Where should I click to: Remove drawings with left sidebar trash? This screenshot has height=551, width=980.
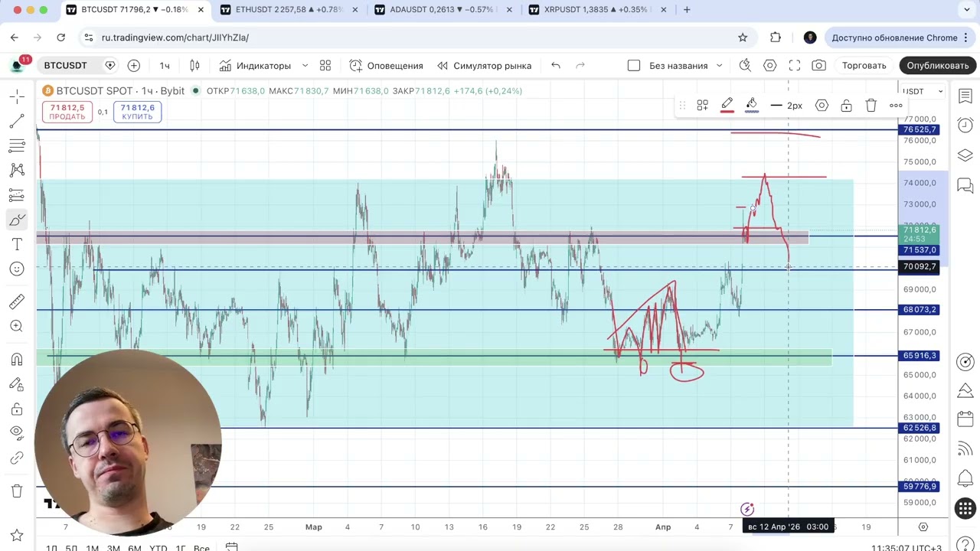point(17,491)
